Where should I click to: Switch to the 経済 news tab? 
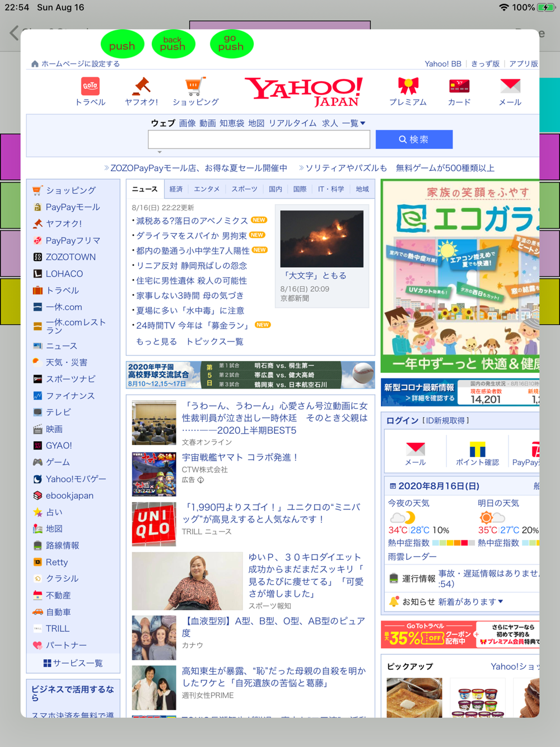point(176,189)
